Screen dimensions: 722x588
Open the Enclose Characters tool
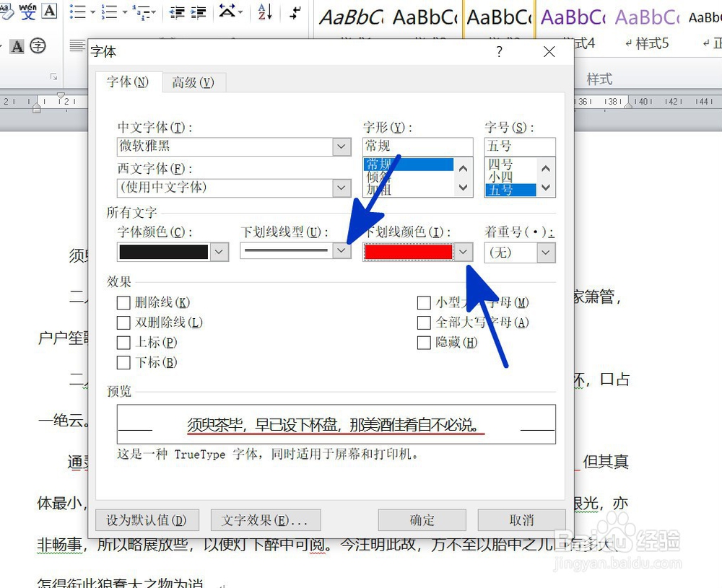coord(38,46)
